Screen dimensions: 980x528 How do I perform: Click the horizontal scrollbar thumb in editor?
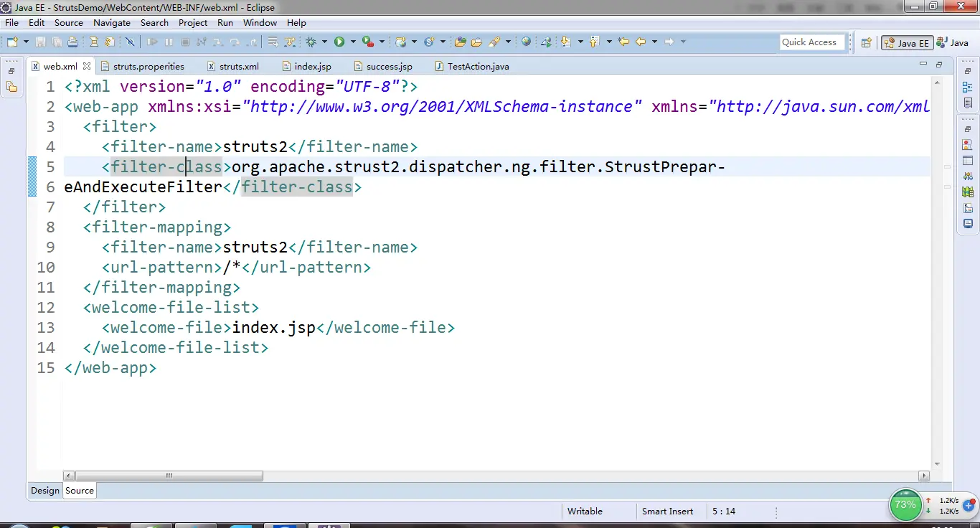coord(169,476)
